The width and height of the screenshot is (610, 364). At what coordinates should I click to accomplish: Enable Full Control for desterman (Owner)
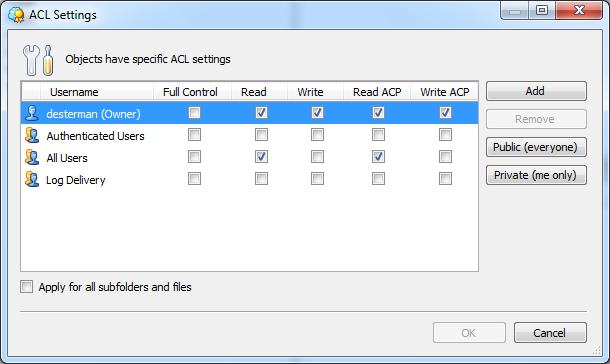(195, 113)
